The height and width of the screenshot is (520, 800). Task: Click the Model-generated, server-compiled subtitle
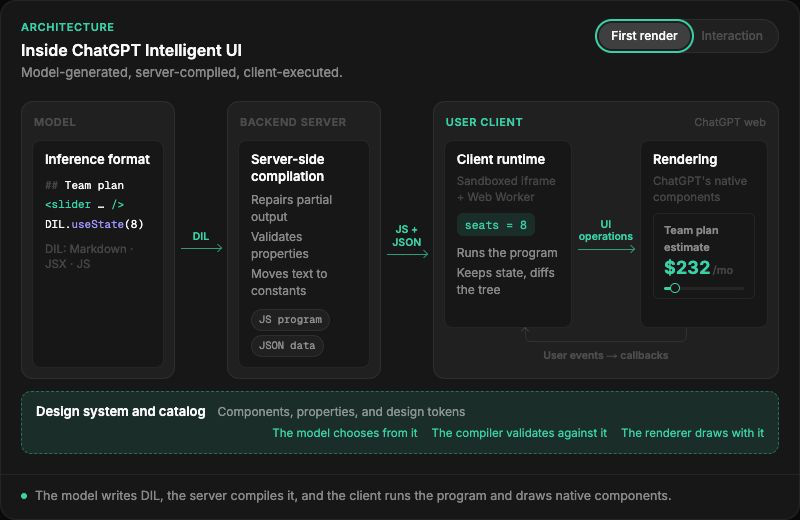click(182, 72)
